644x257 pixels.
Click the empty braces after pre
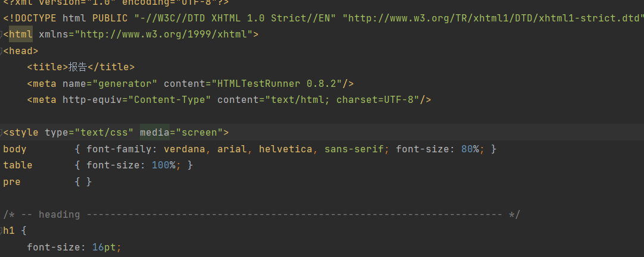tap(83, 182)
